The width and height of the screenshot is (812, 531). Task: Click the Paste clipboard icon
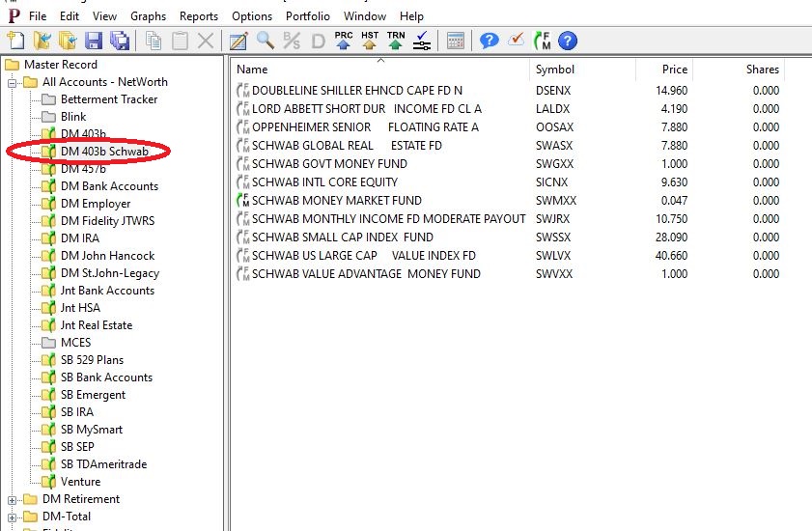click(x=180, y=41)
